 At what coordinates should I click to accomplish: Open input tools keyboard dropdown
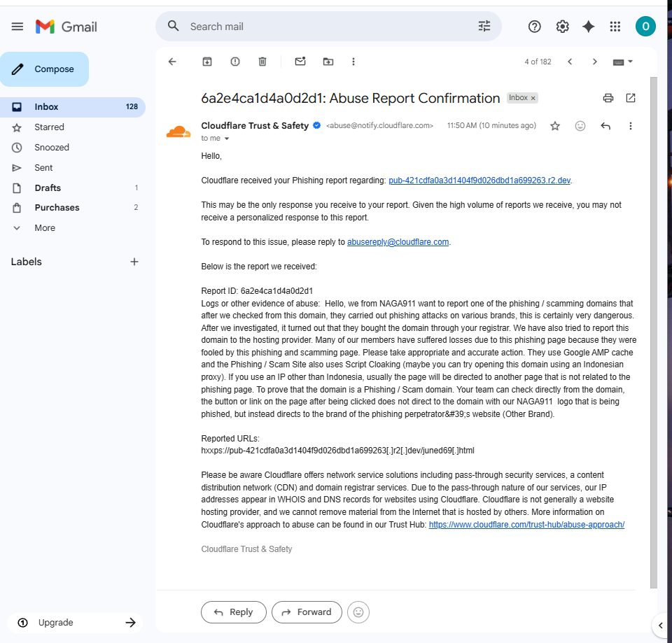[x=623, y=62]
